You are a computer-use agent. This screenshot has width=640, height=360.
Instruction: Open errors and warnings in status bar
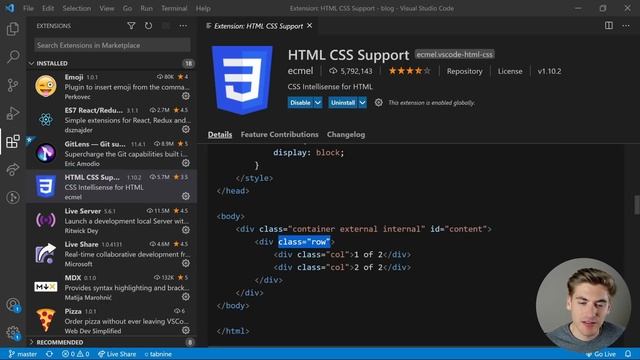click(x=76, y=354)
